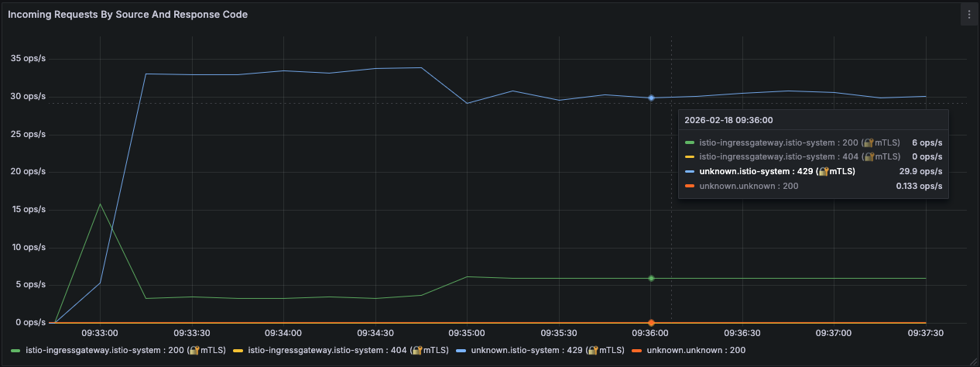The width and height of the screenshot is (980, 367).
Task: Click the 35 ops/s y-axis label
Action: tap(29, 59)
